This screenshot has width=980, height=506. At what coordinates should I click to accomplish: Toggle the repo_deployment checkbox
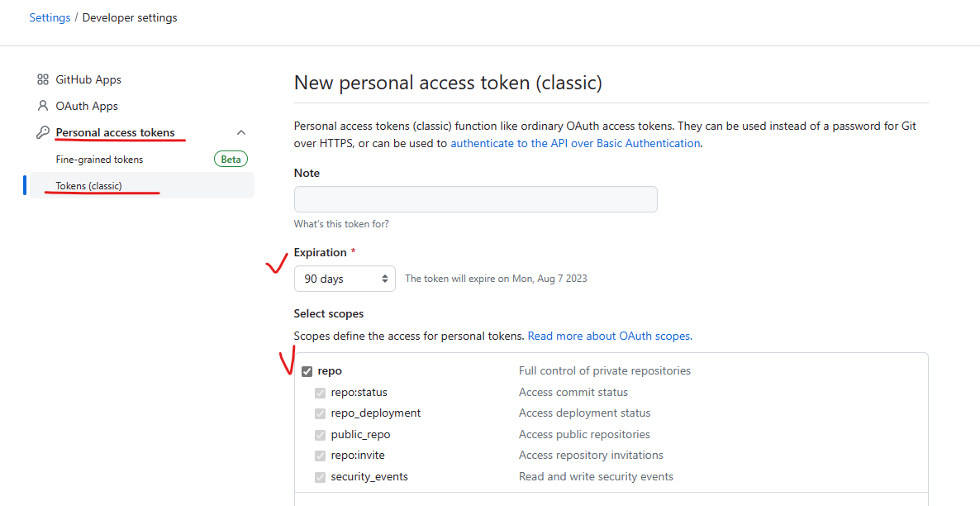point(320,413)
